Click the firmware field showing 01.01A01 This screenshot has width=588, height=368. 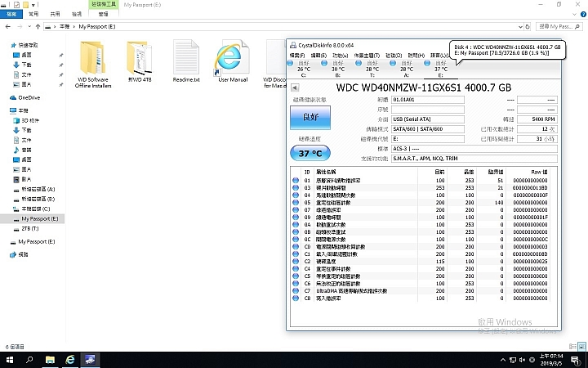tap(427, 100)
